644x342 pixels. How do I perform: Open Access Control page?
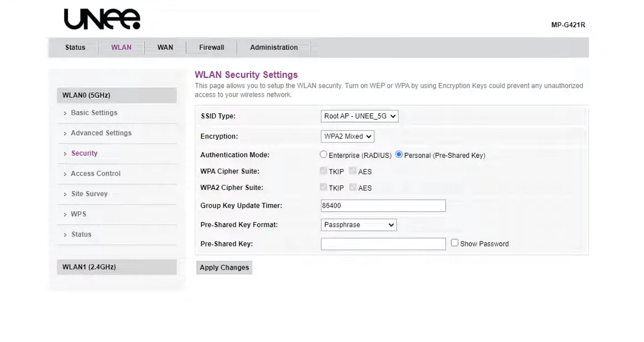pyautogui.click(x=95, y=173)
